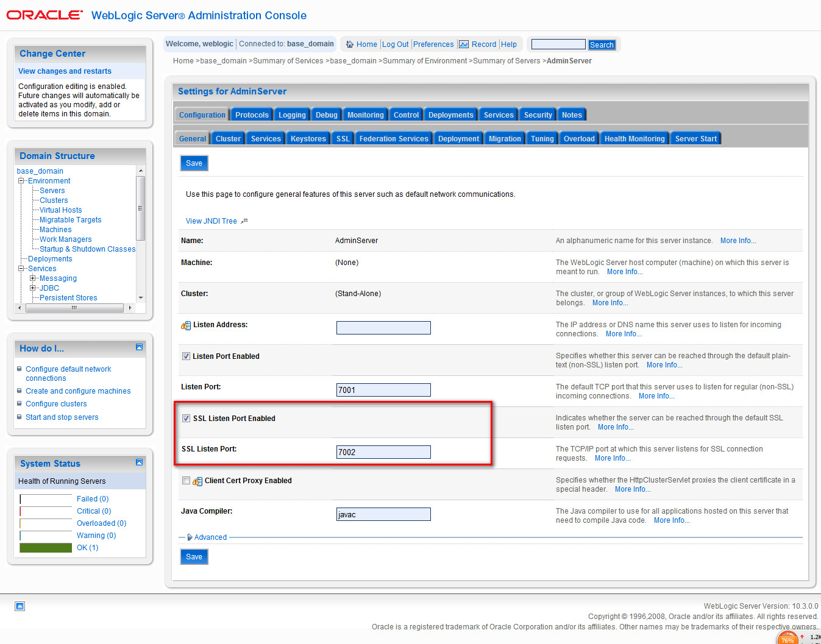821x644 pixels.
Task: Click the bottom-left footer panel icon
Action: click(x=20, y=606)
